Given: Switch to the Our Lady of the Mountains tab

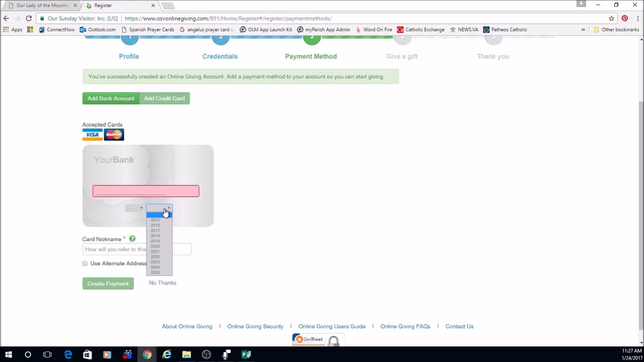Looking at the screenshot, I should tap(42, 6).
